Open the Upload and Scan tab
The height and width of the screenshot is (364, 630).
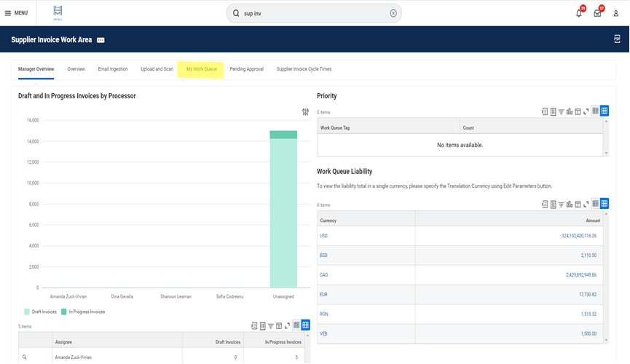[x=157, y=69]
